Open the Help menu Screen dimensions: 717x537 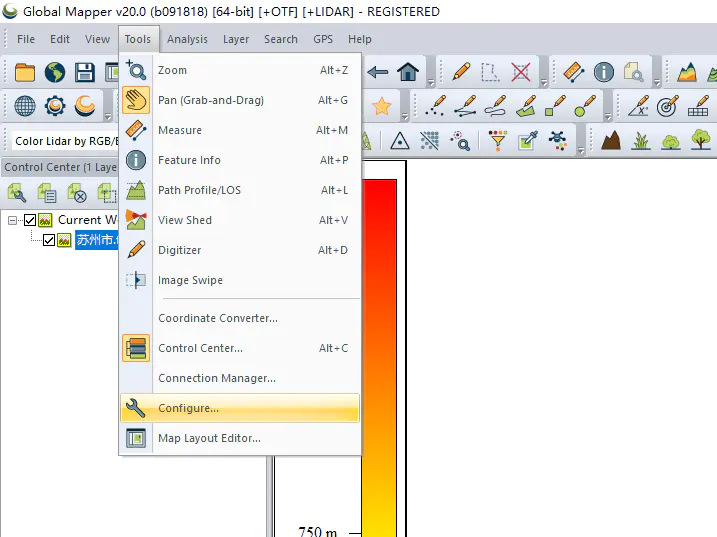359,39
